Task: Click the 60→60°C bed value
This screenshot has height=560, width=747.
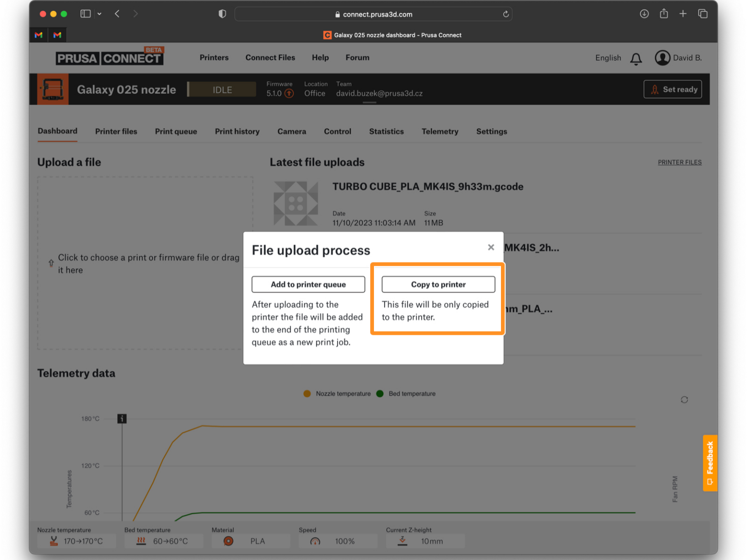Action: coord(170,541)
